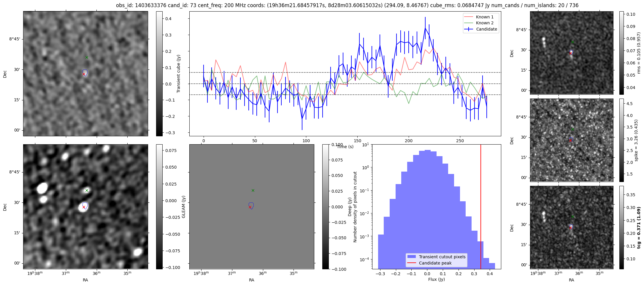Select the green cross in the transient cube image

87,58
